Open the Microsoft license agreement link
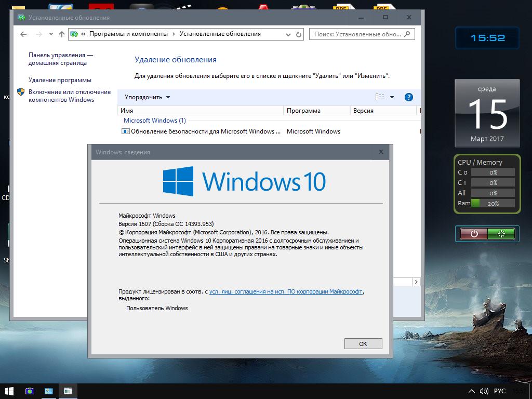 [x=286, y=292]
